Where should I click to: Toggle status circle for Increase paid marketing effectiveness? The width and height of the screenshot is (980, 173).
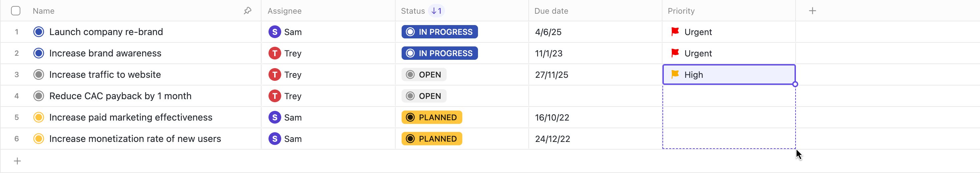[38, 117]
